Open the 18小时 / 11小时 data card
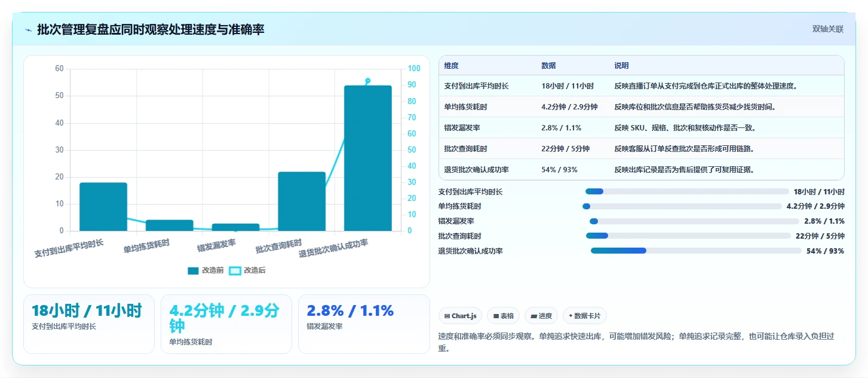Image resolution: width=868 pixels, height=378 pixels. pyautogui.click(x=89, y=324)
